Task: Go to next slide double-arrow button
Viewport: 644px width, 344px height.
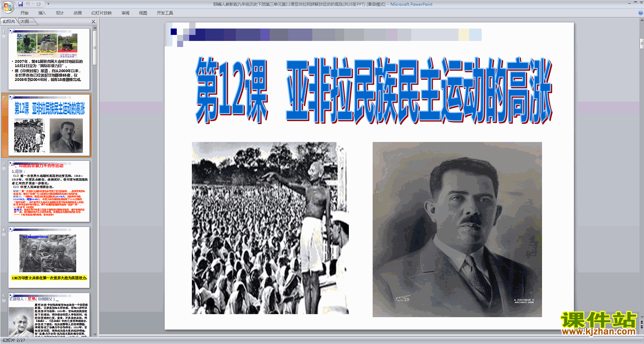Action: click(642, 327)
